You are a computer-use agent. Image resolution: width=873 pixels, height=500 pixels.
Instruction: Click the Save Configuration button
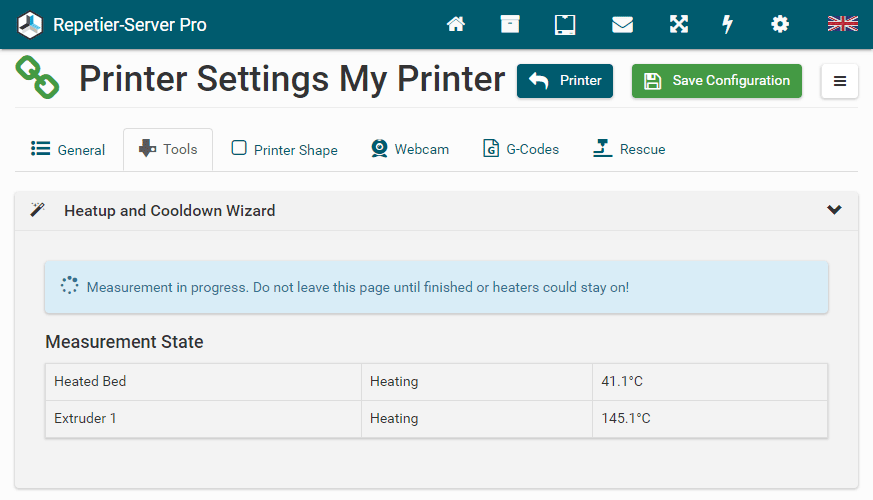(x=716, y=81)
